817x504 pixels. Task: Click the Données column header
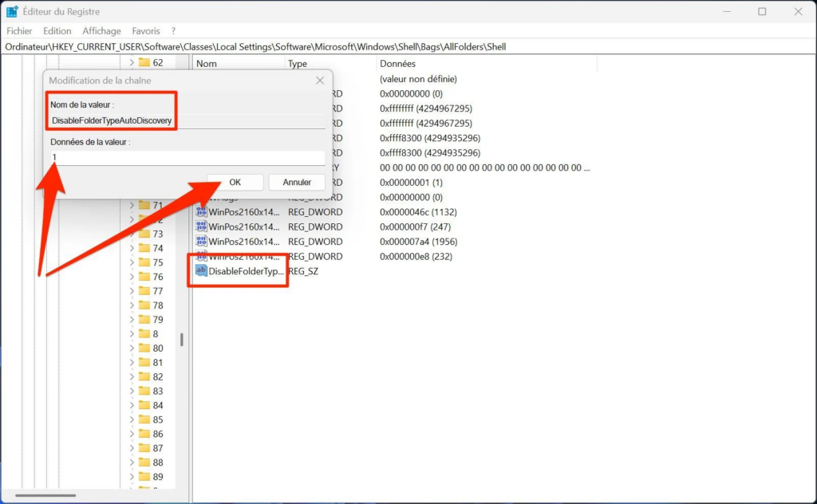click(397, 64)
